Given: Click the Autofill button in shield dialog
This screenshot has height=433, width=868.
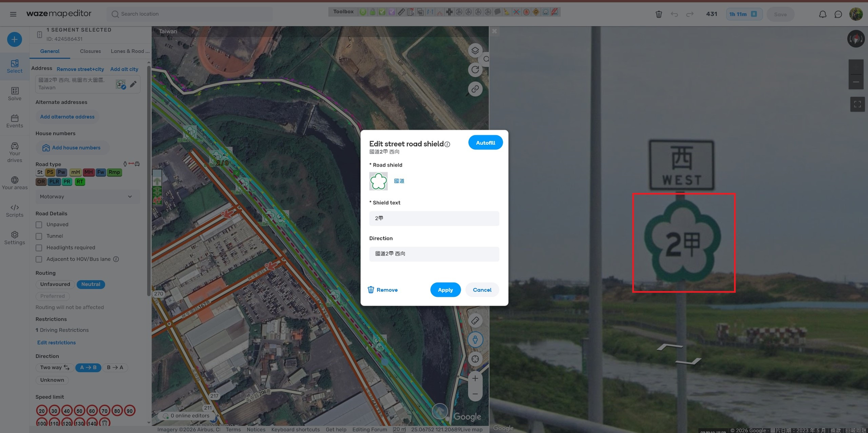Looking at the screenshot, I should pos(485,143).
